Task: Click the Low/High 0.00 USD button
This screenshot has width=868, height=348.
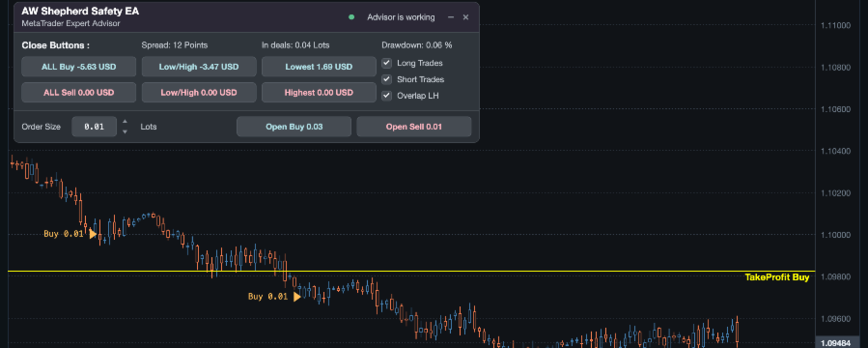Action: (x=199, y=93)
